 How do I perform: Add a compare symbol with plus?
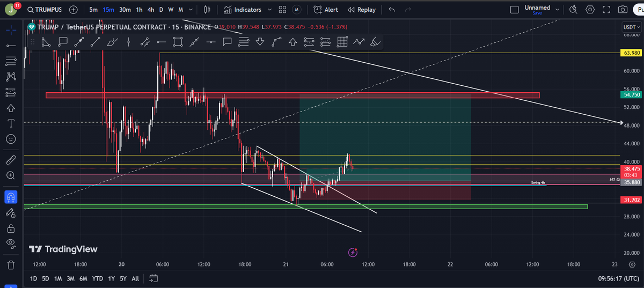(74, 10)
